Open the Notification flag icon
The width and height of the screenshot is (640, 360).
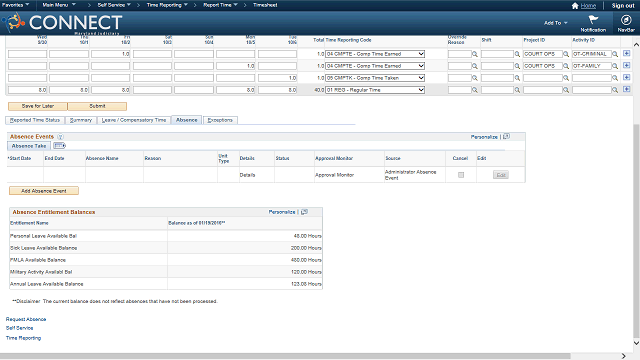593,20
